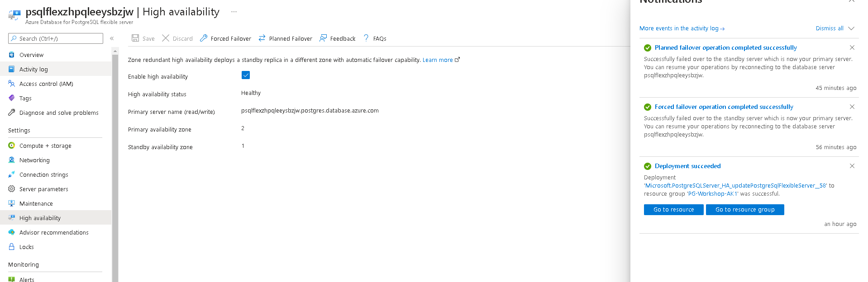Screen dimensions: 868x282
Task: Click the High availability sidebar icon
Action: (12, 218)
